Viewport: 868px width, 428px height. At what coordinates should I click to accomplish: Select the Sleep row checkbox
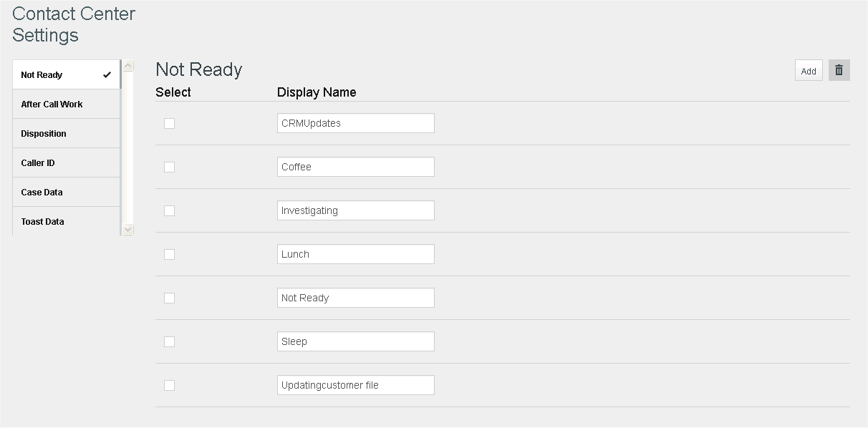[169, 341]
